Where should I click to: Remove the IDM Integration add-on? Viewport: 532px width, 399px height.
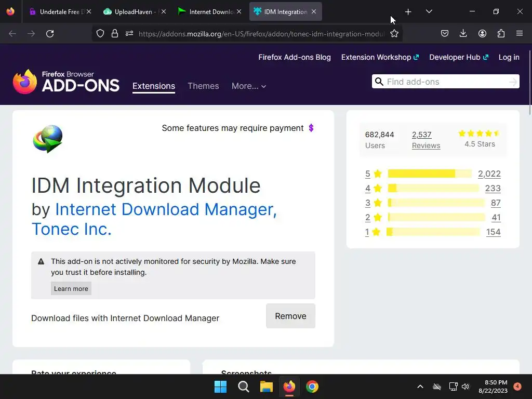pos(290,316)
